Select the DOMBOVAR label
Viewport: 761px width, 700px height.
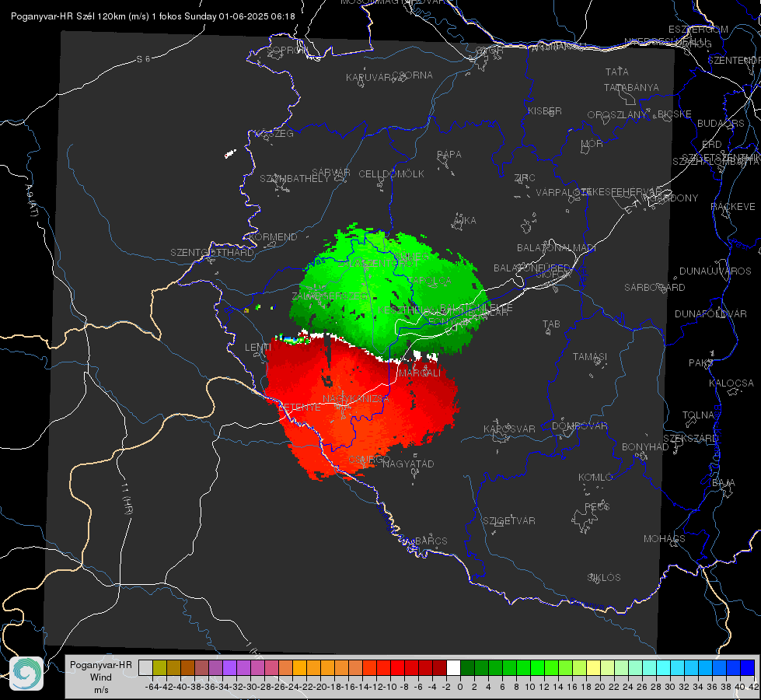click(579, 426)
